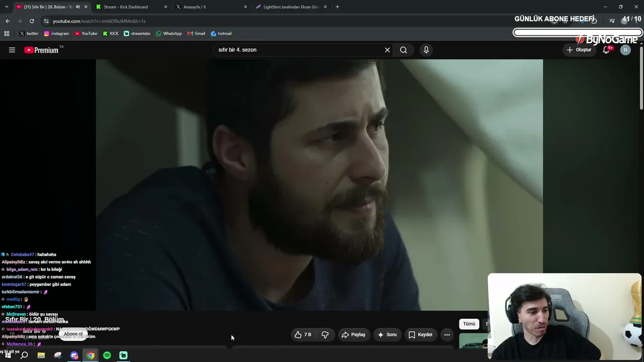Share the video via Paylaş

click(353, 335)
